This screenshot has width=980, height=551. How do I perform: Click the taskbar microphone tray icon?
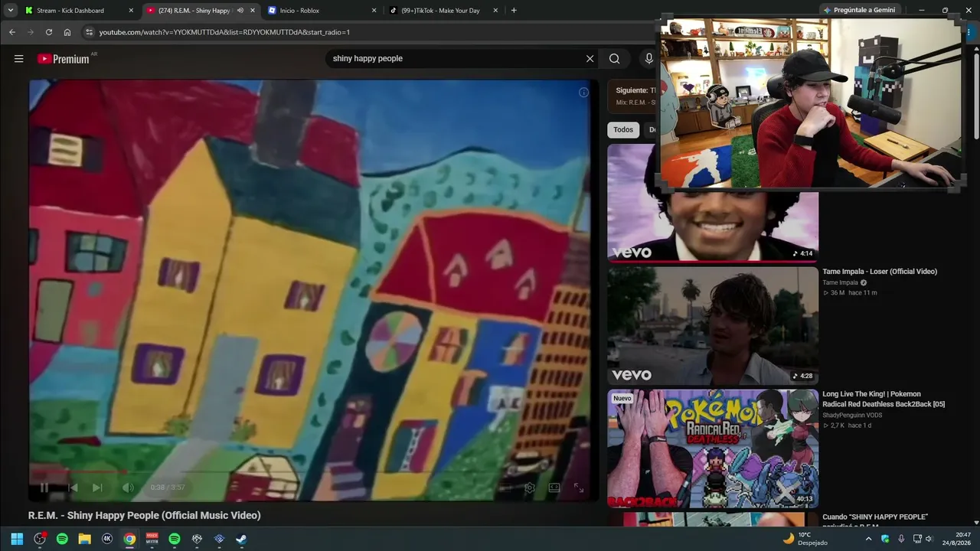(x=901, y=539)
